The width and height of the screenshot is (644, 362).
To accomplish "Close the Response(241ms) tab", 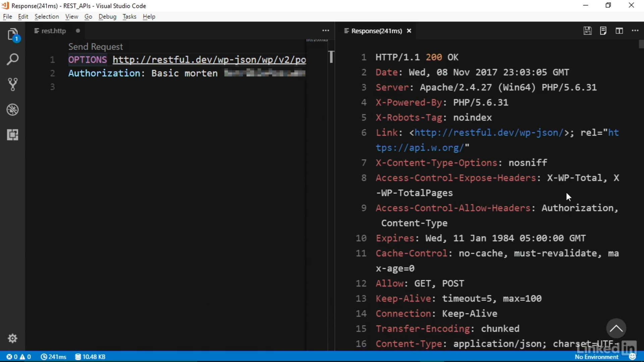I will 409,31.
